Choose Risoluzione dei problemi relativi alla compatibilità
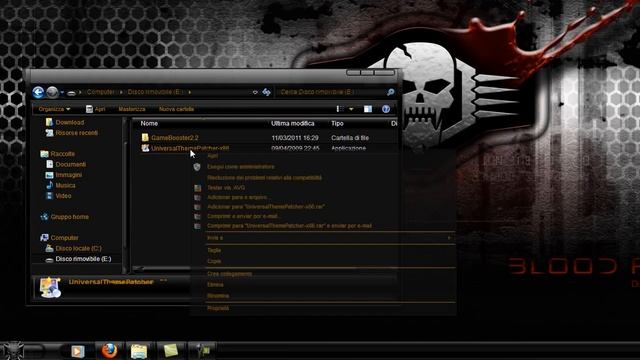 point(264,178)
